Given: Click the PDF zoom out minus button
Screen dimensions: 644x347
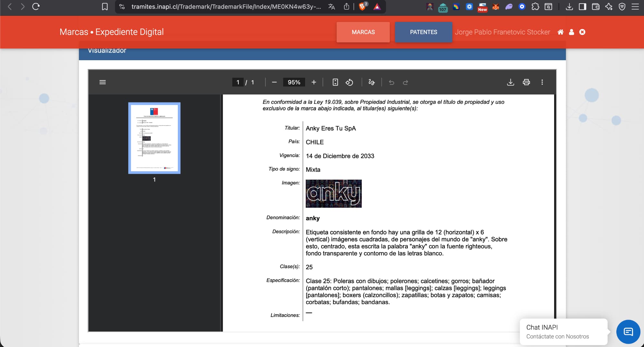Looking at the screenshot, I should coord(274,82).
